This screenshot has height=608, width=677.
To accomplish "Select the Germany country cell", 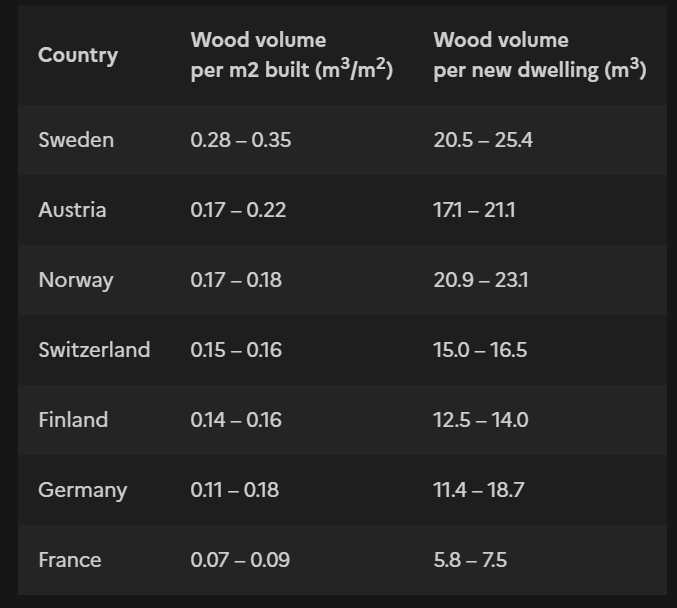I will point(82,490).
